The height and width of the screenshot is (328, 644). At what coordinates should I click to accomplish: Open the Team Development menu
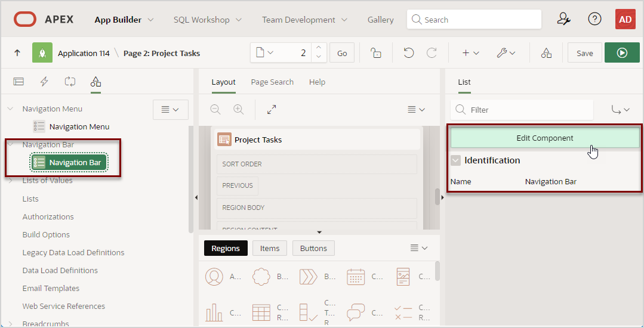[304, 20]
